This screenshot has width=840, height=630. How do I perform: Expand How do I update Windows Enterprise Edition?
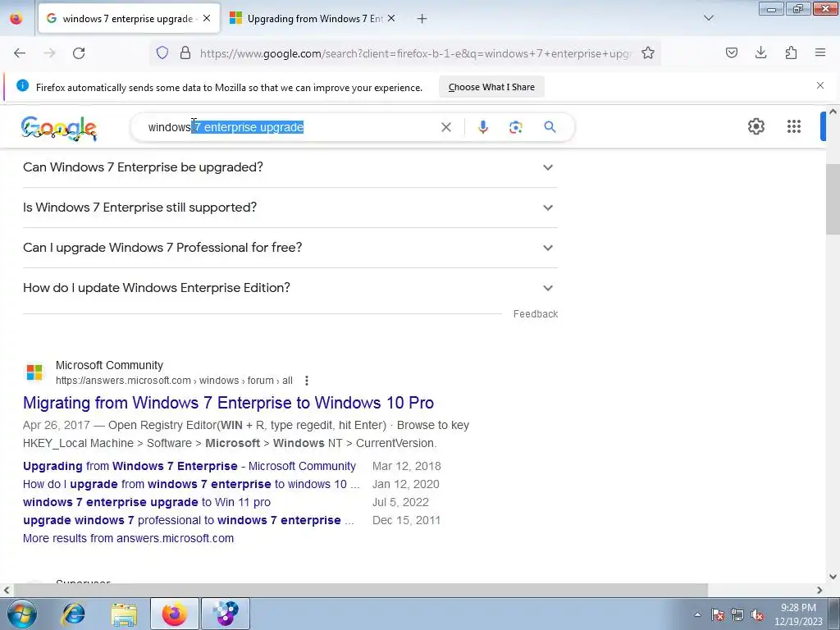(290, 288)
